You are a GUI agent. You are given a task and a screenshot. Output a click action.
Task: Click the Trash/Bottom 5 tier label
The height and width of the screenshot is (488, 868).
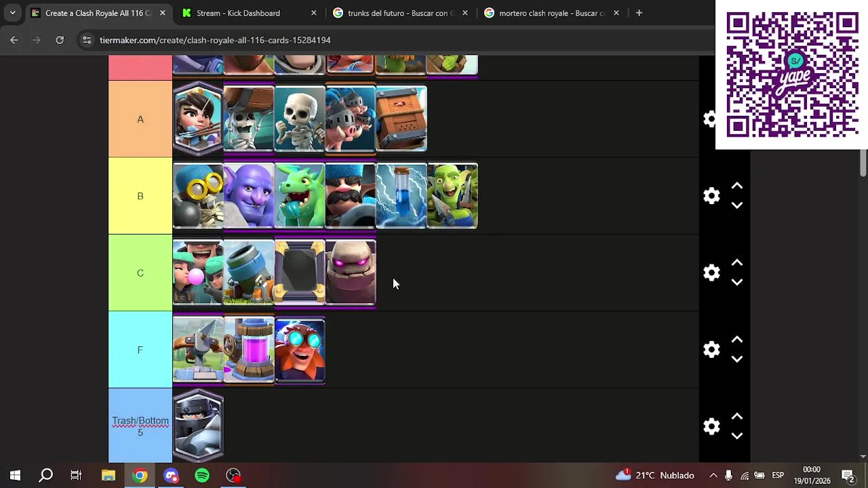tap(140, 426)
